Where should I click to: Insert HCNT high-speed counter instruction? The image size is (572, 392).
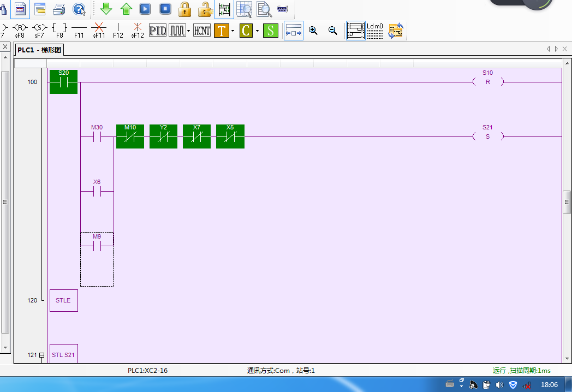[x=202, y=31]
